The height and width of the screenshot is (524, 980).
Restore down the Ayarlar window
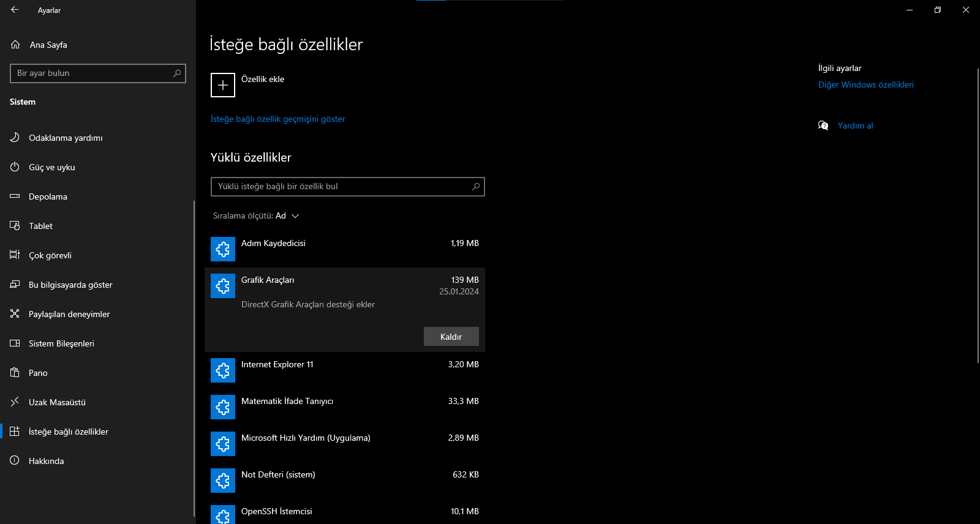pos(938,10)
